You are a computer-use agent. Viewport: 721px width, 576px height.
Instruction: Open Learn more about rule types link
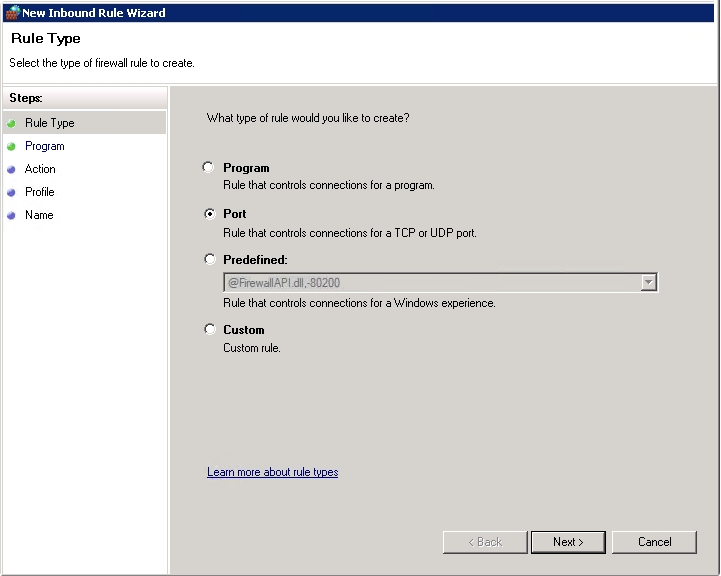tap(273, 472)
